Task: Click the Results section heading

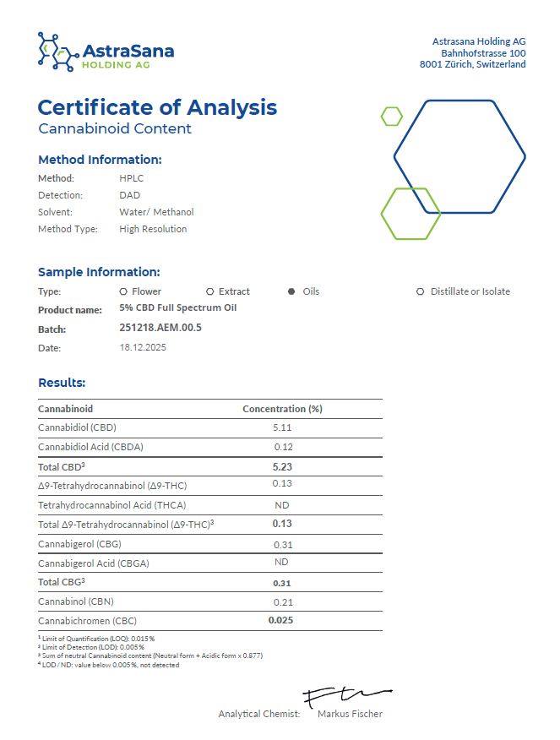Action: pyautogui.click(x=62, y=383)
